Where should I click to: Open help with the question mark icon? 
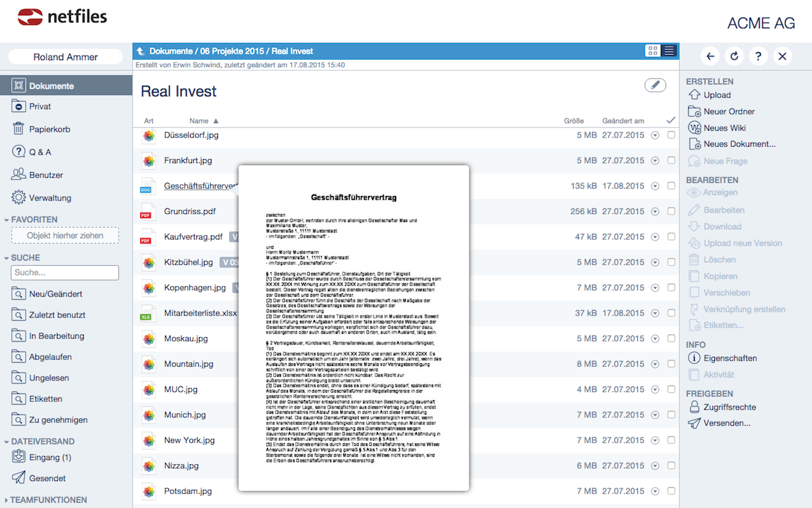758,56
